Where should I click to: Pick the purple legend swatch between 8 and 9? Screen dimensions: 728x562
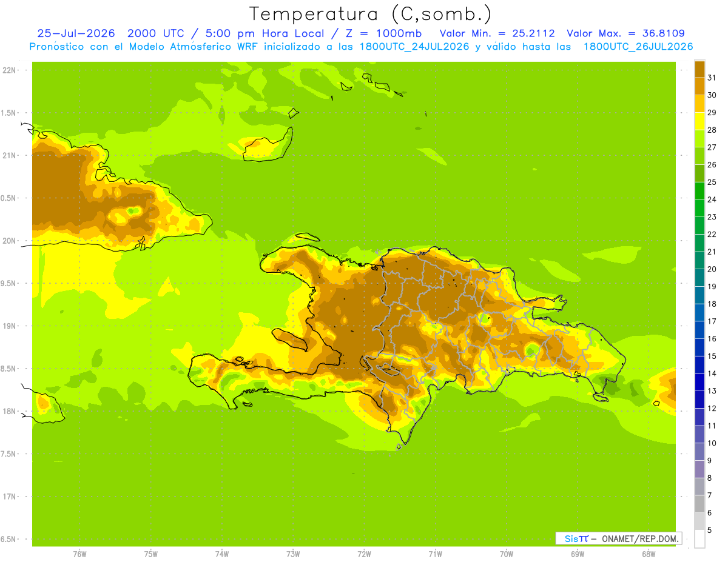pos(699,469)
